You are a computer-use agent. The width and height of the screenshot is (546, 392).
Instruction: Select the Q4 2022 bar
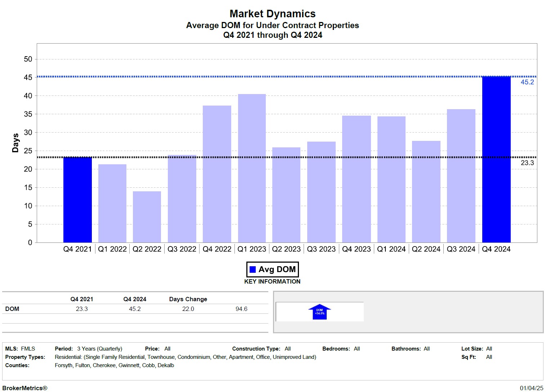[x=217, y=174]
